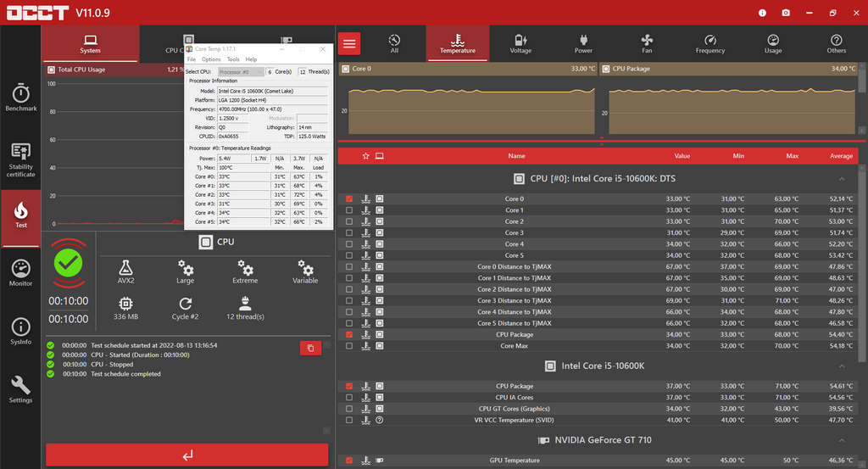Change the 12 thread(s) setting
This screenshot has height=469, width=868.
245,309
